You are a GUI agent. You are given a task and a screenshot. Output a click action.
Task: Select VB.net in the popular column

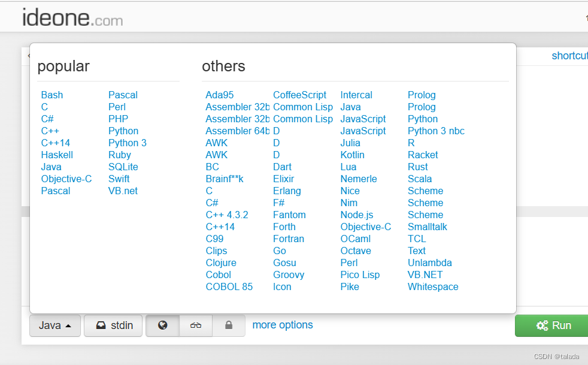pyautogui.click(x=123, y=191)
